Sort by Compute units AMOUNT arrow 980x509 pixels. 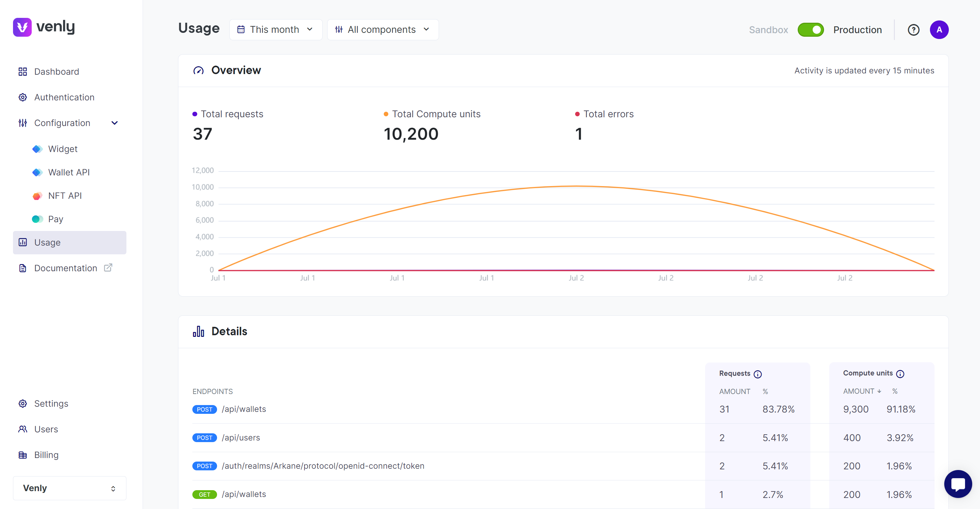tap(879, 391)
